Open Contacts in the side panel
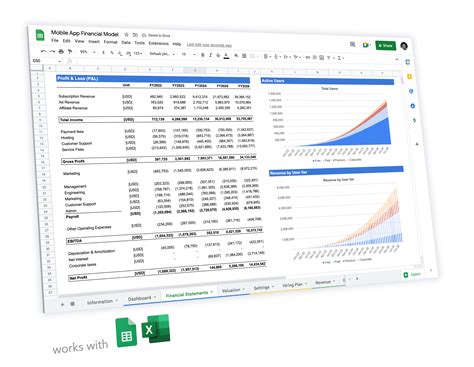The height and width of the screenshot is (367, 474). pyautogui.click(x=413, y=106)
